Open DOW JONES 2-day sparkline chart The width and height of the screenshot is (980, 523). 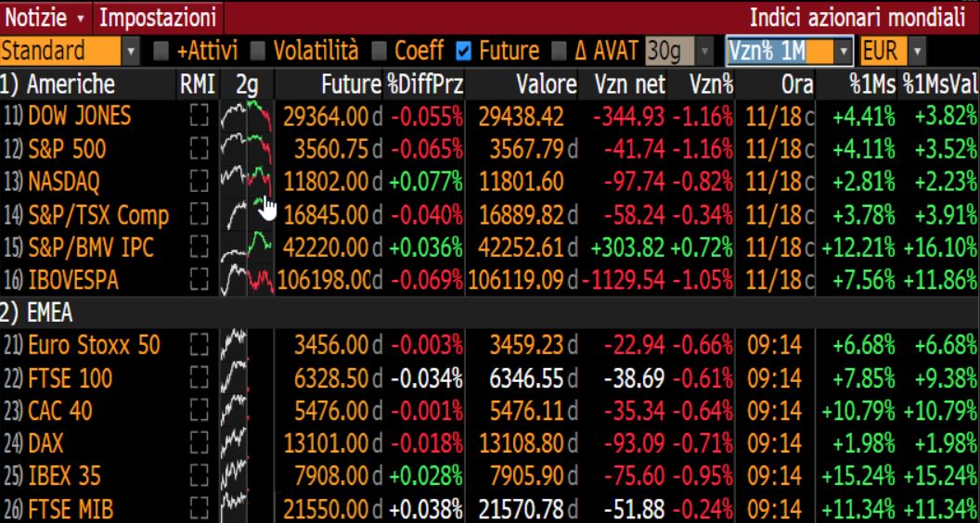(x=247, y=116)
